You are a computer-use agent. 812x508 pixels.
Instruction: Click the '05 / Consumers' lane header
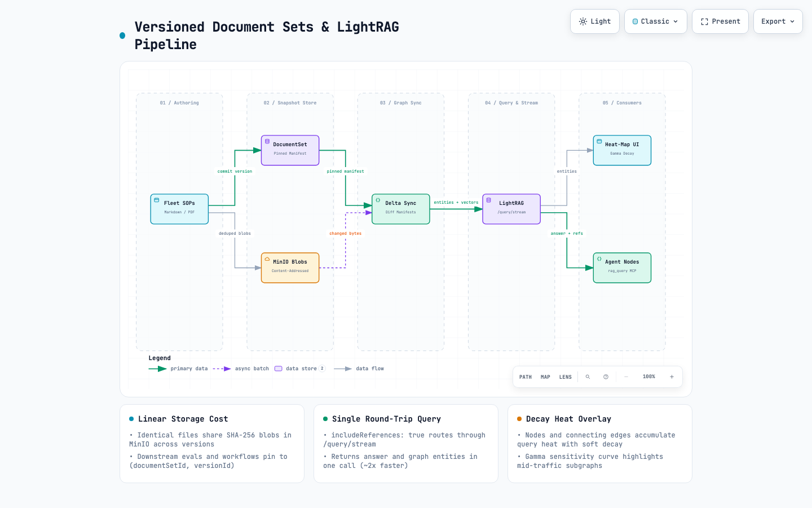click(x=622, y=103)
